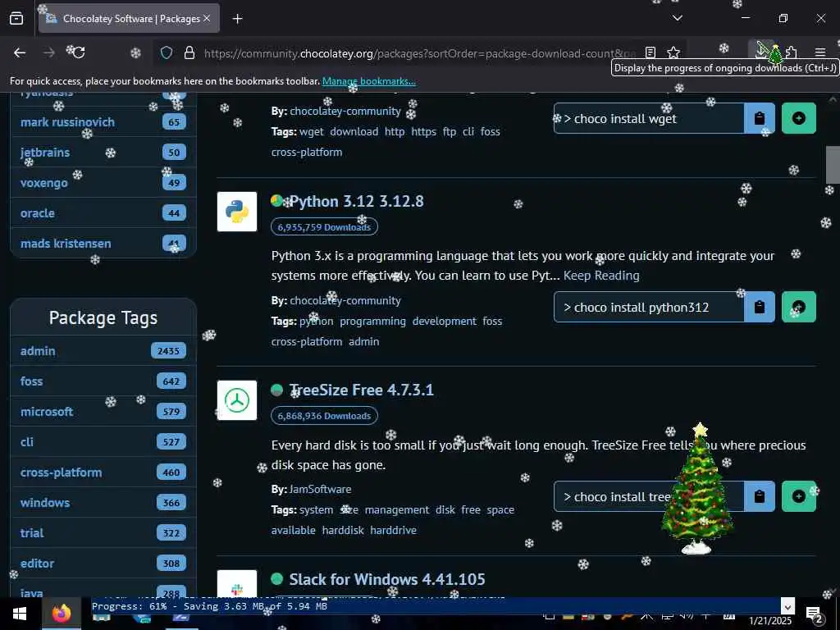Filter by maintainer oracle
The height and width of the screenshot is (630, 840).
[103, 213]
